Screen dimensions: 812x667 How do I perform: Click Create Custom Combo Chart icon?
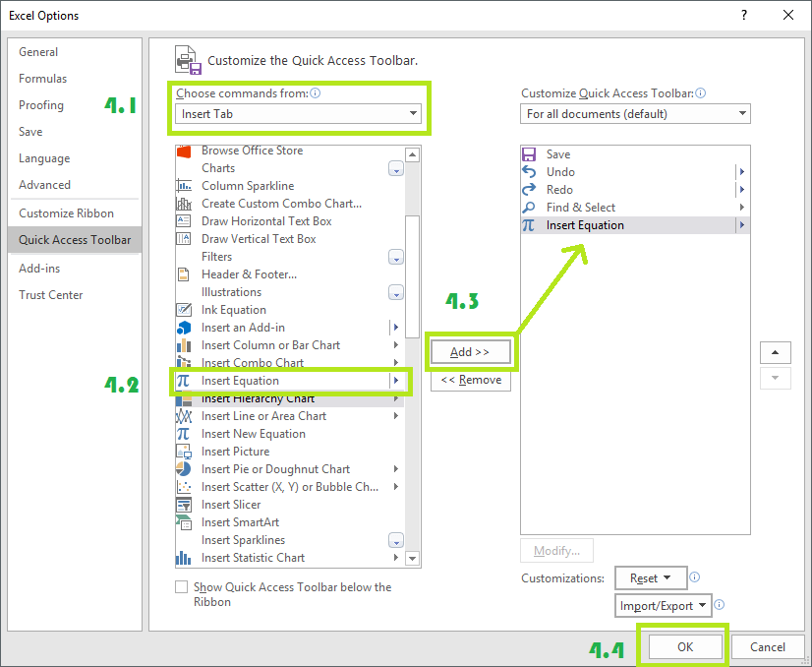[x=184, y=204]
